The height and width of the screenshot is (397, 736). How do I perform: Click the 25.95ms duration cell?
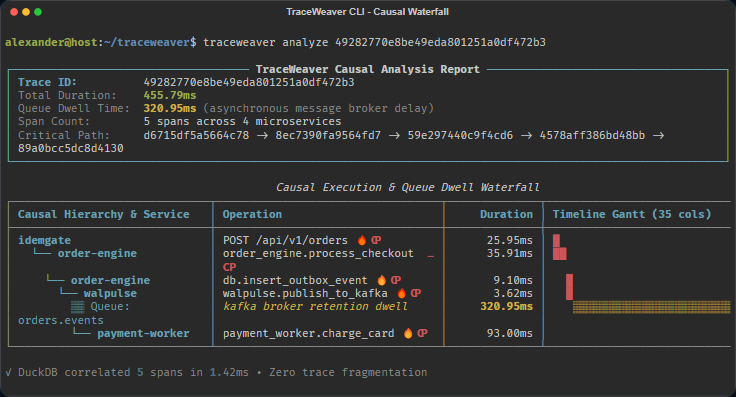click(509, 240)
